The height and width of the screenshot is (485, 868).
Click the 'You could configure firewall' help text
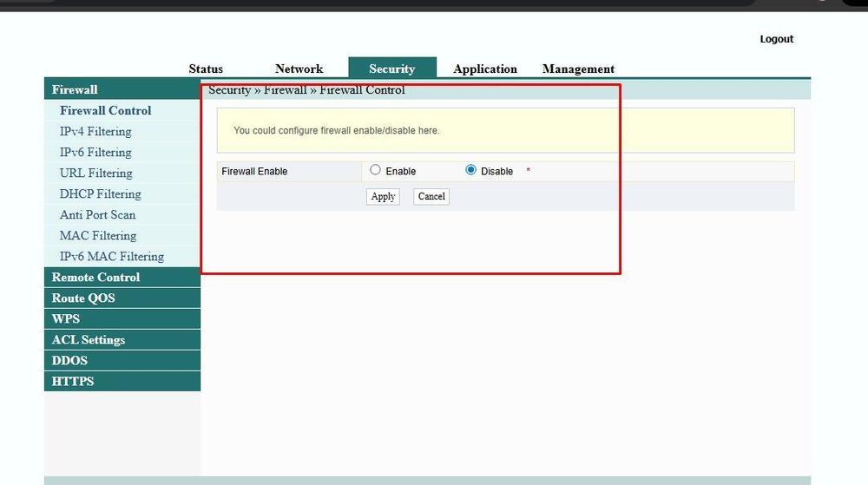click(x=337, y=130)
